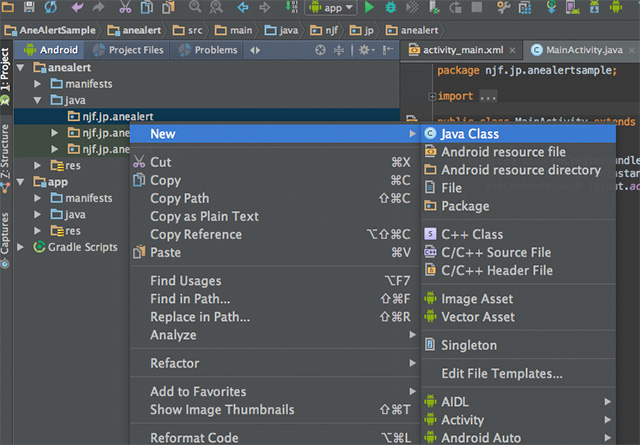
Task: Expand manifests folder under anealert
Action: pyautogui.click(x=37, y=84)
